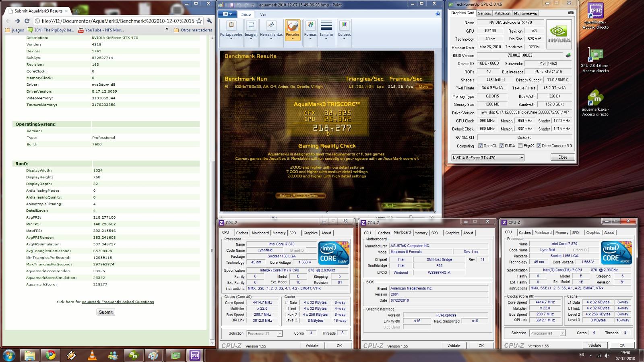644x362 pixels.
Task: Open Winamp from the taskbar
Action: point(71,355)
